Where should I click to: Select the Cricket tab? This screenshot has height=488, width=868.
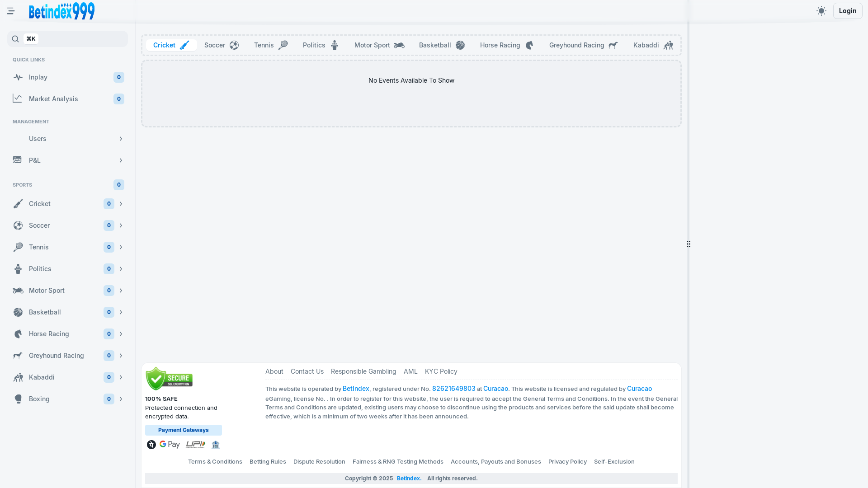[171, 45]
